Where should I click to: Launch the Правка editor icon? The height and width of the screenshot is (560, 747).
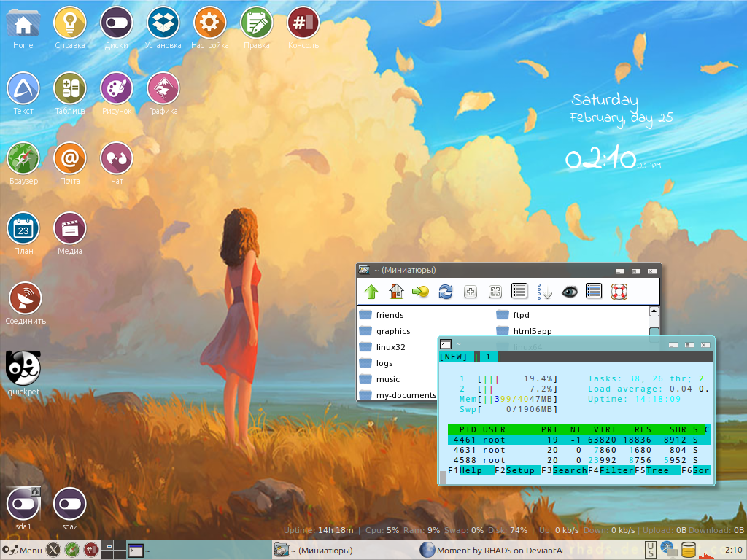tap(256, 24)
